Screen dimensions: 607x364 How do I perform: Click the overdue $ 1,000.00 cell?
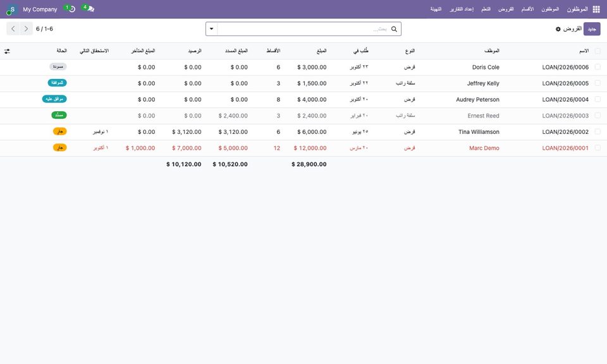click(x=140, y=148)
